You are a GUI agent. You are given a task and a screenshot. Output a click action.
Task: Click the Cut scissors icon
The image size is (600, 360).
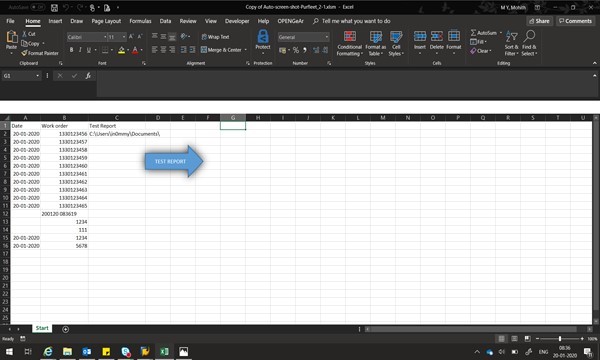(x=24, y=34)
